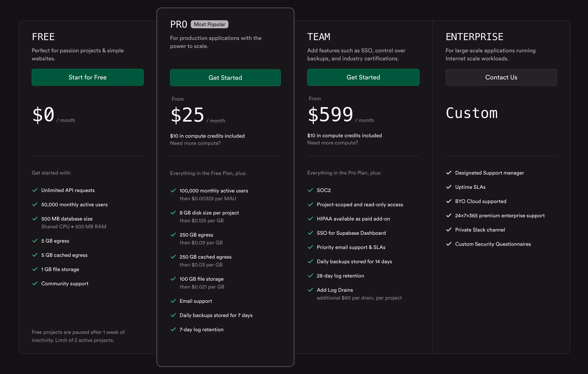Click the ENTERPRISE plan heading
Viewport: 588px width, 374px height.
coord(474,37)
